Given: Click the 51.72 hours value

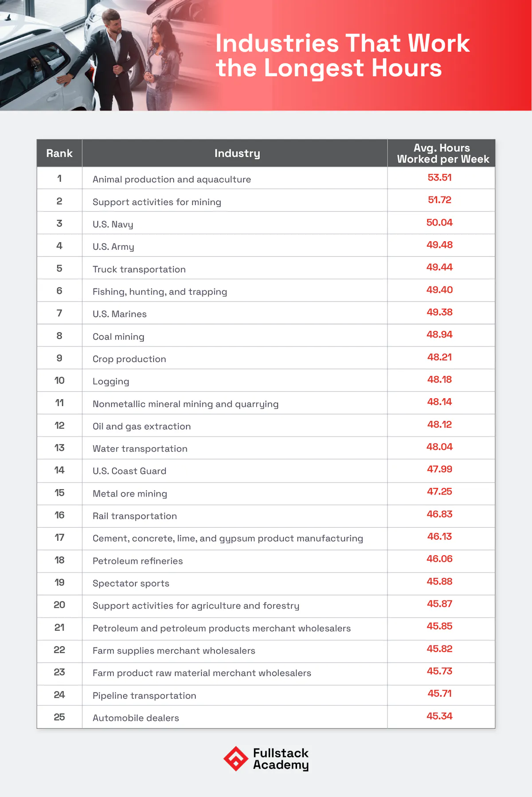Looking at the screenshot, I should pyautogui.click(x=439, y=200).
